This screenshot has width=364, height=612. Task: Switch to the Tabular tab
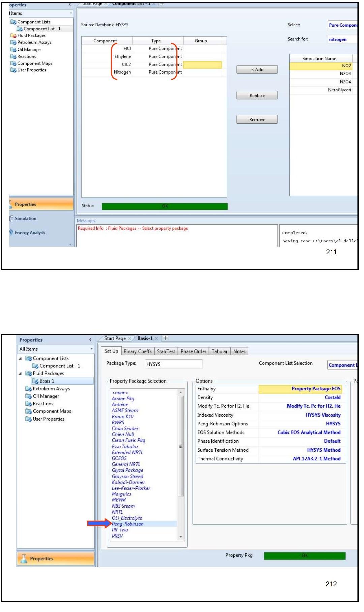click(219, 351)
